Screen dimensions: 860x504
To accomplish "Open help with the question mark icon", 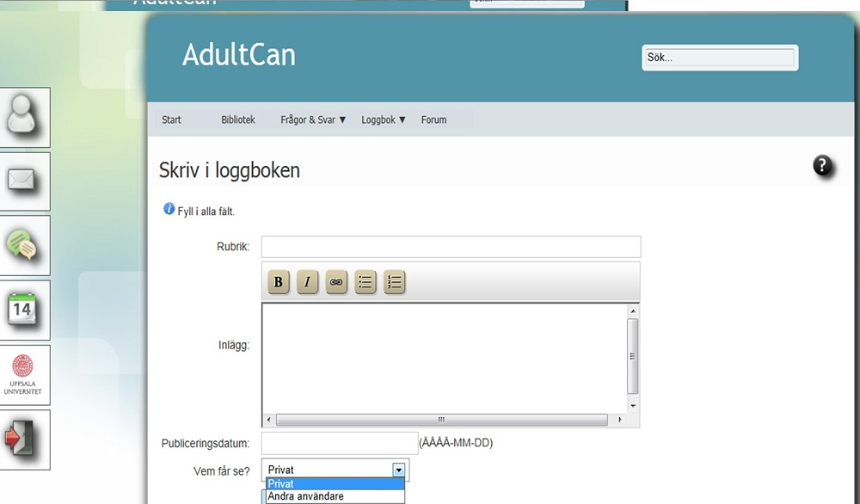I will [x=822, y=165].
